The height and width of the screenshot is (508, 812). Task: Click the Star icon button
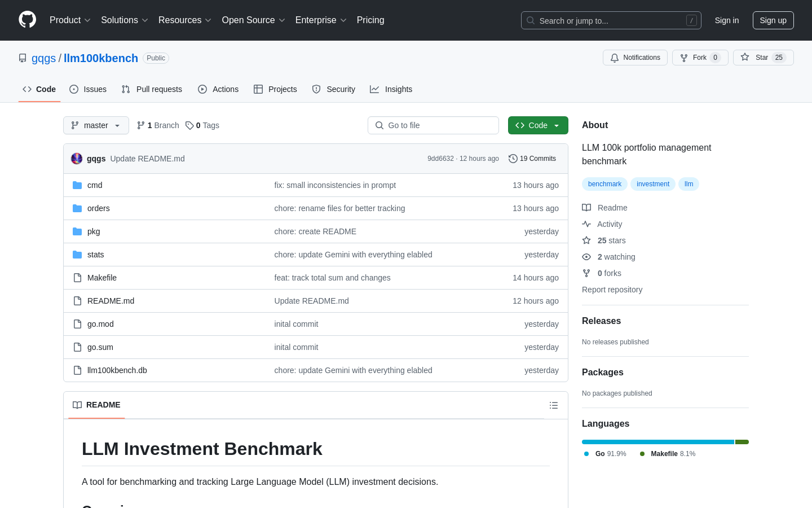pos(745,58)
